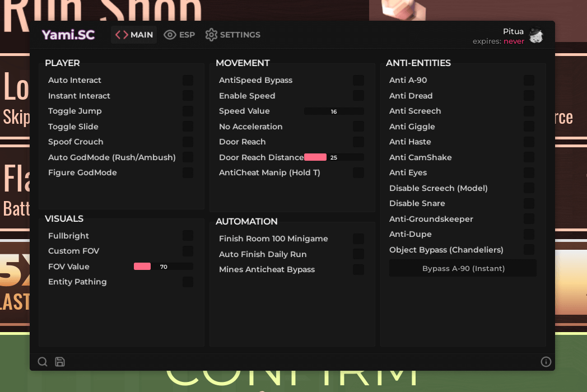Click the Bypass A-90 (Instant) button
The height and width of the screenshot is (392, 587).
[x=463, y=268]
